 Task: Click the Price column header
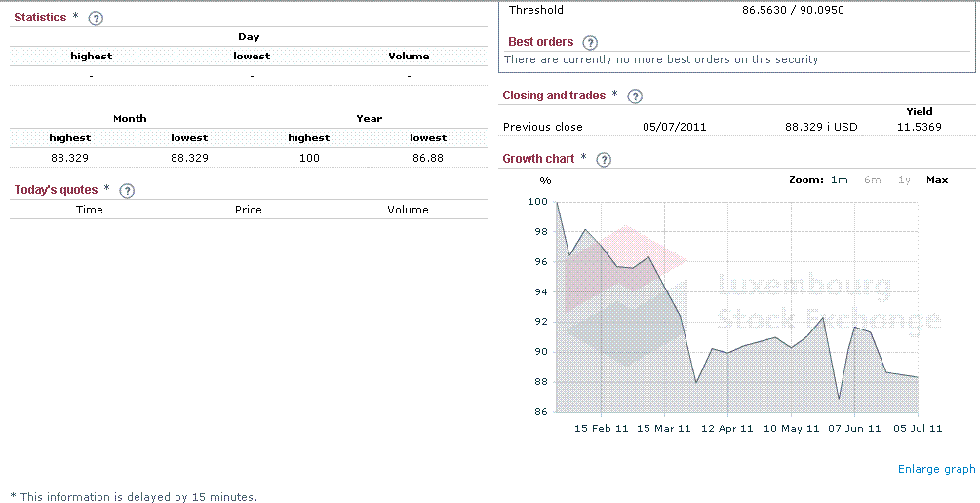[x=249, y=210]
